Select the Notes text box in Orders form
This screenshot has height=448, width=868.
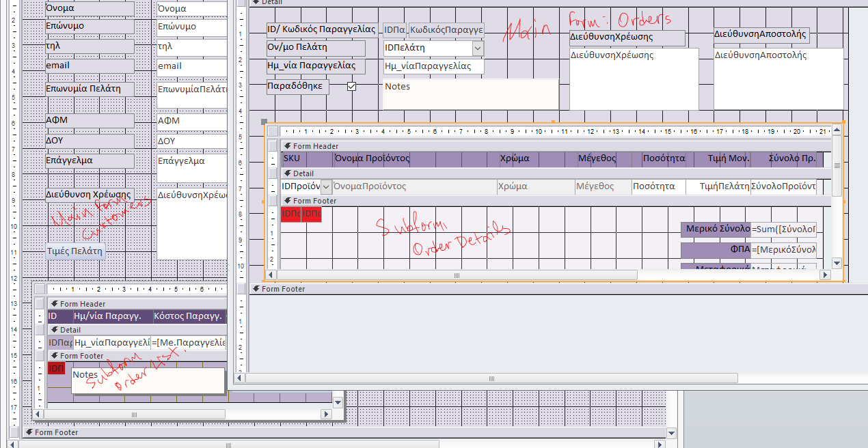point(470,94)
